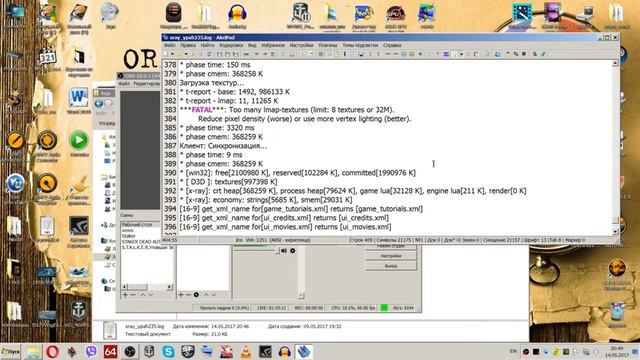
Task: Click the right arrow of OBS scenes scrollbar
Action: [170, 287]
